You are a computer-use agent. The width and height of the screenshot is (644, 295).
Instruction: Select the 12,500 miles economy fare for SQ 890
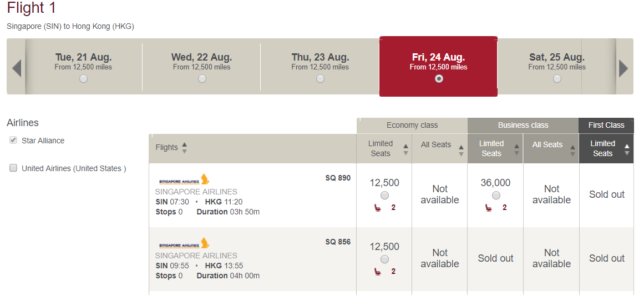pos(384,196)
